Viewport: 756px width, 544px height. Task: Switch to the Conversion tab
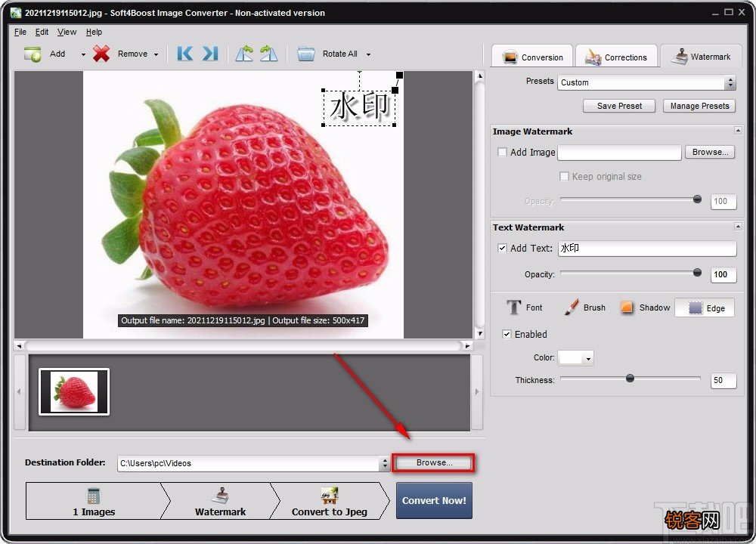(x=532, y=57)
